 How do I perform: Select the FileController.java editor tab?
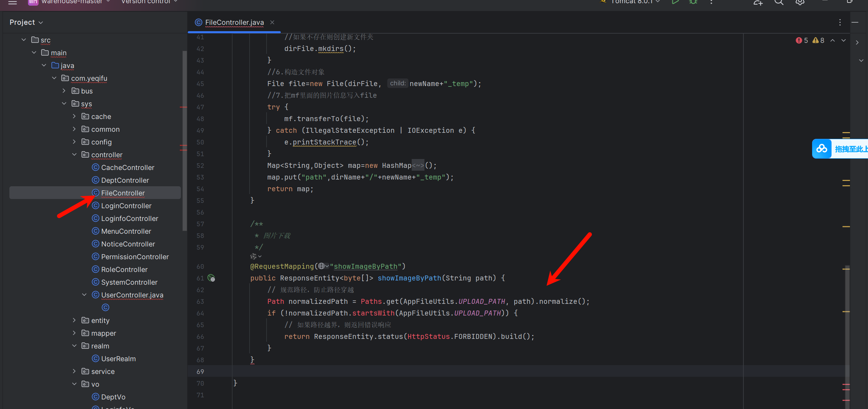click(234, 22)
